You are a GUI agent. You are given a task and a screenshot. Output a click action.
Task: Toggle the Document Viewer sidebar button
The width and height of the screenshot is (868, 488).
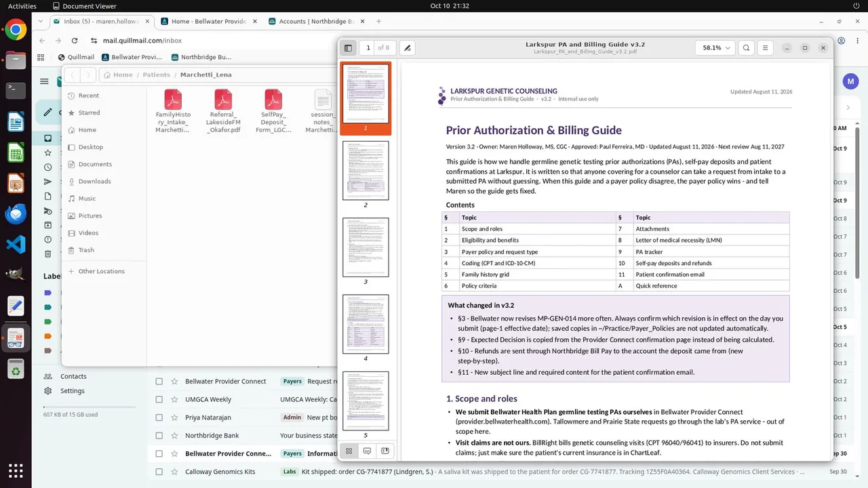[x=349, y=48]
